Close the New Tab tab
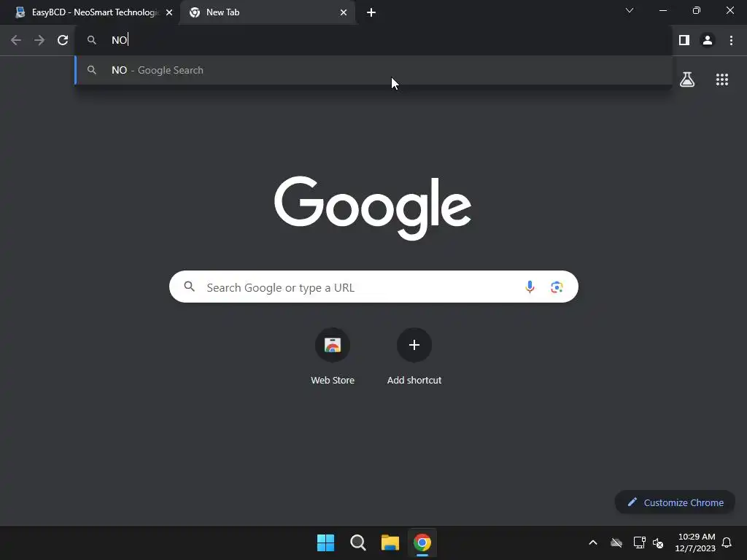The width and height of the screenshot is (747, 560). coord(344,12)
